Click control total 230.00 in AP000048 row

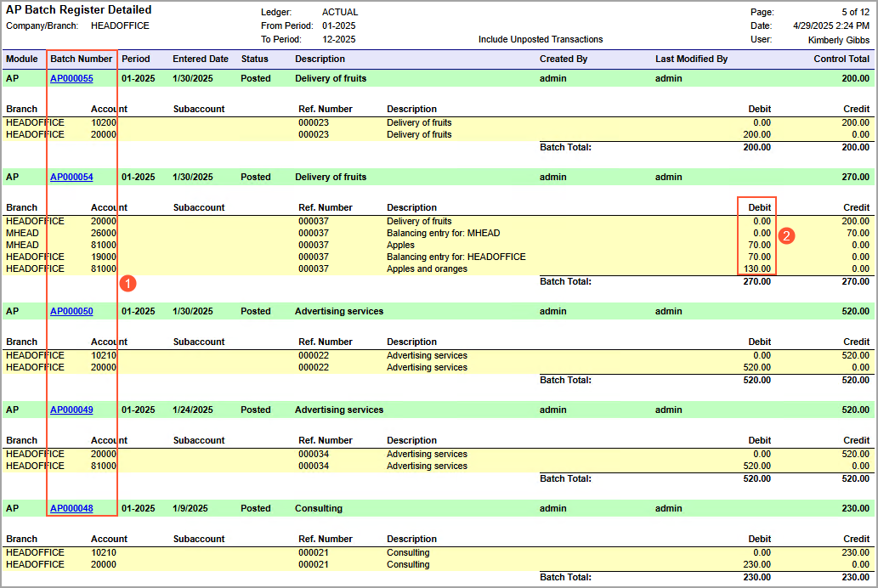[856, 508]
